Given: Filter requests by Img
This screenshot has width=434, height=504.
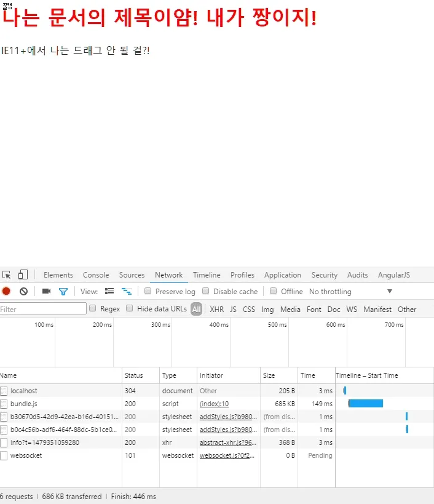Looking at the screenshot, I should [267, 310].
